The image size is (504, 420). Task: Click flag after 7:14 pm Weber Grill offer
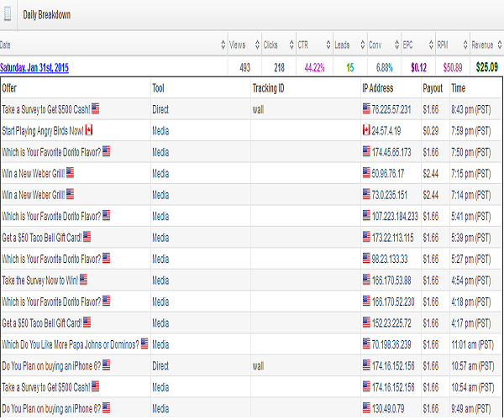(x=70, y=194)
